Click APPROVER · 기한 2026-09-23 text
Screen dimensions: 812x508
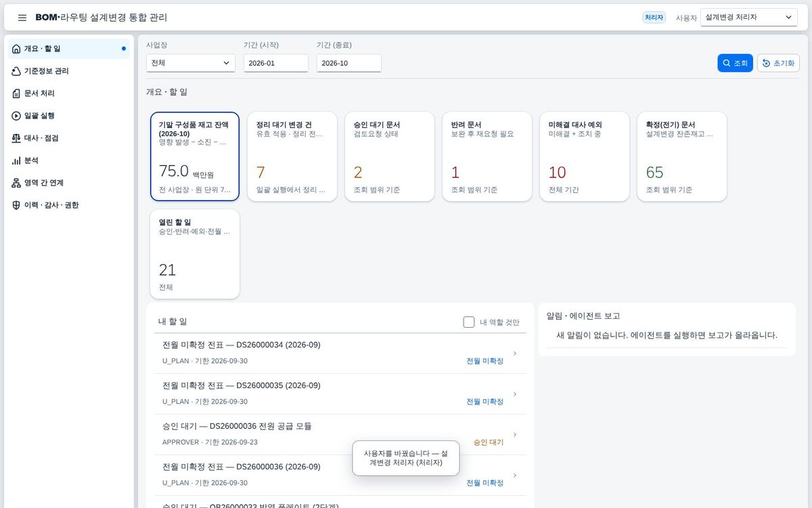[210, 442]
